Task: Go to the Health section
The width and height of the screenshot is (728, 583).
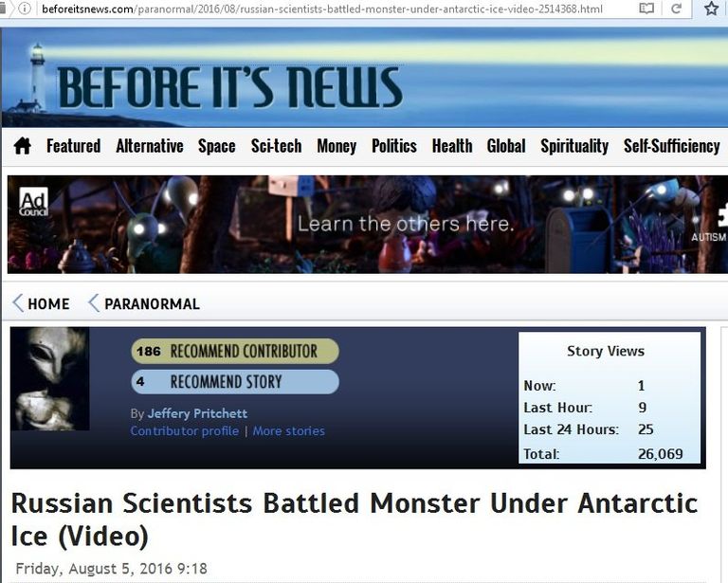Action: (452, 146)
